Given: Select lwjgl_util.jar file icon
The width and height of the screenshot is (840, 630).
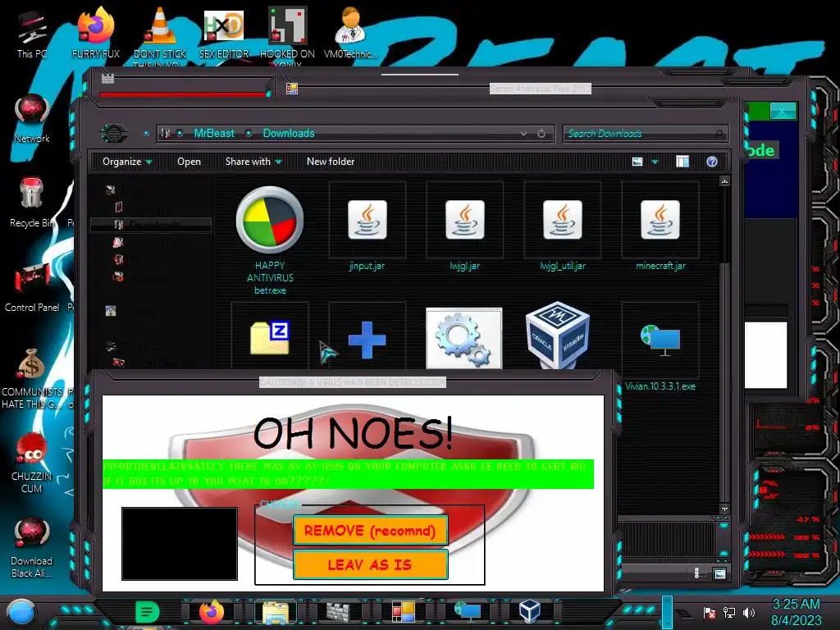Looking at the screenshot, I should pyautogui.click(x=563, y=220).
